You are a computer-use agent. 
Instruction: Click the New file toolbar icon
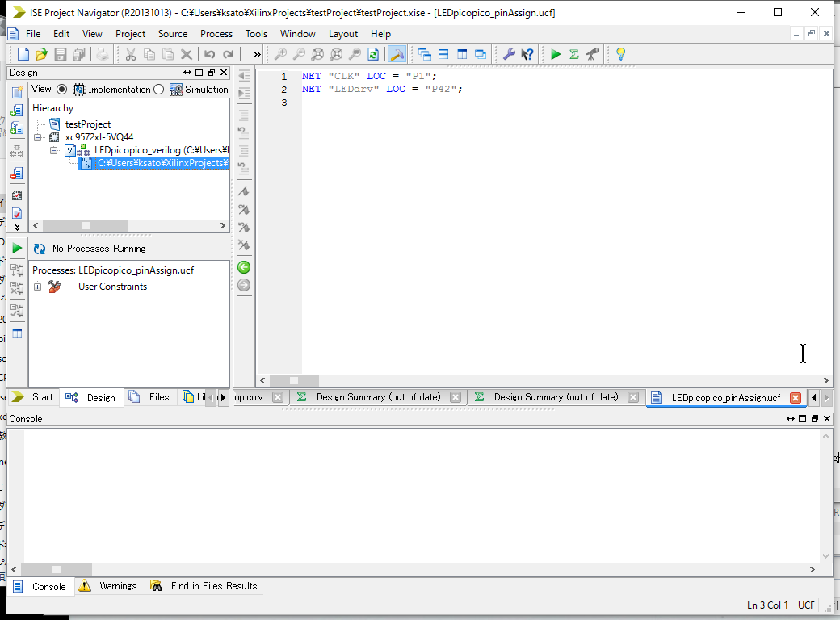23,54
